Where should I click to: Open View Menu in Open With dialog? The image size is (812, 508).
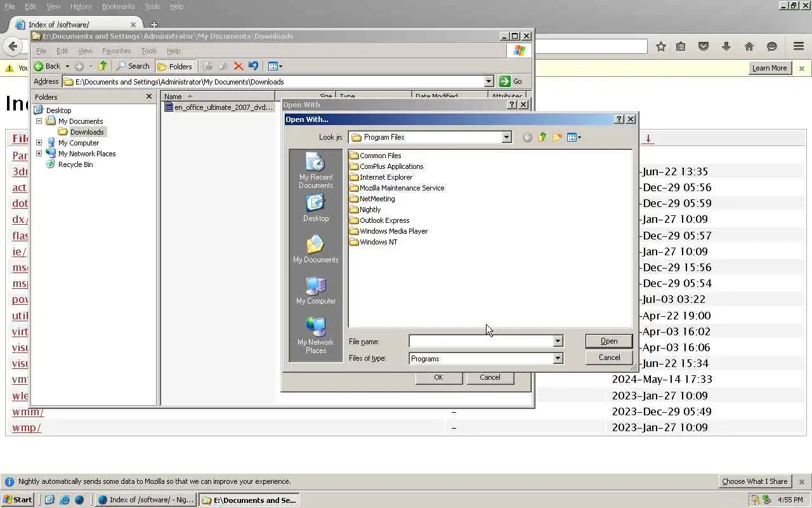point(574,137)
